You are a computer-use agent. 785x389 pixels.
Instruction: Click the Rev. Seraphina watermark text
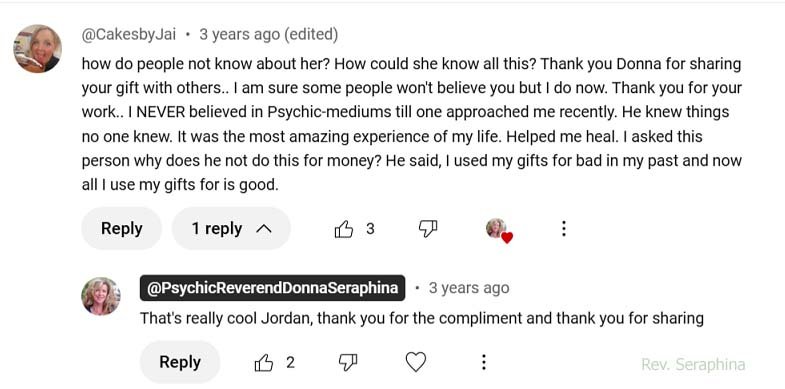(x=693, y=365)
